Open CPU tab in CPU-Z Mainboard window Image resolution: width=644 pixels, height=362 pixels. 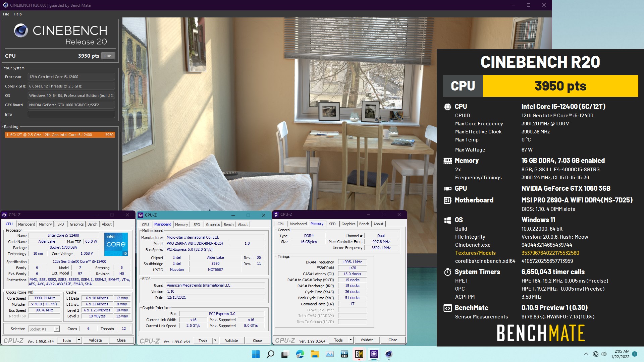click(x=145, y=225)
